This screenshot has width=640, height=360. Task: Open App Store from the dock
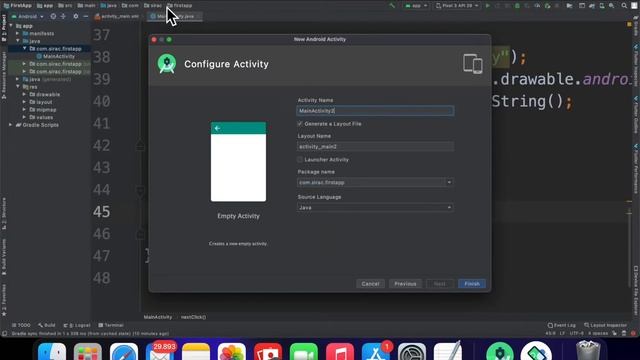(376, 351)
